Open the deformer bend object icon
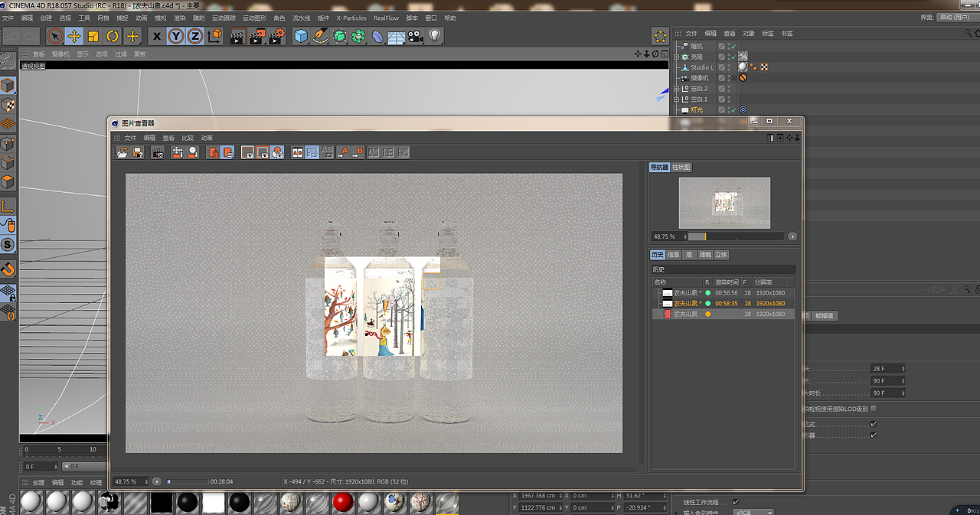Viewport: 980px width, 515px height. [378, 36]
